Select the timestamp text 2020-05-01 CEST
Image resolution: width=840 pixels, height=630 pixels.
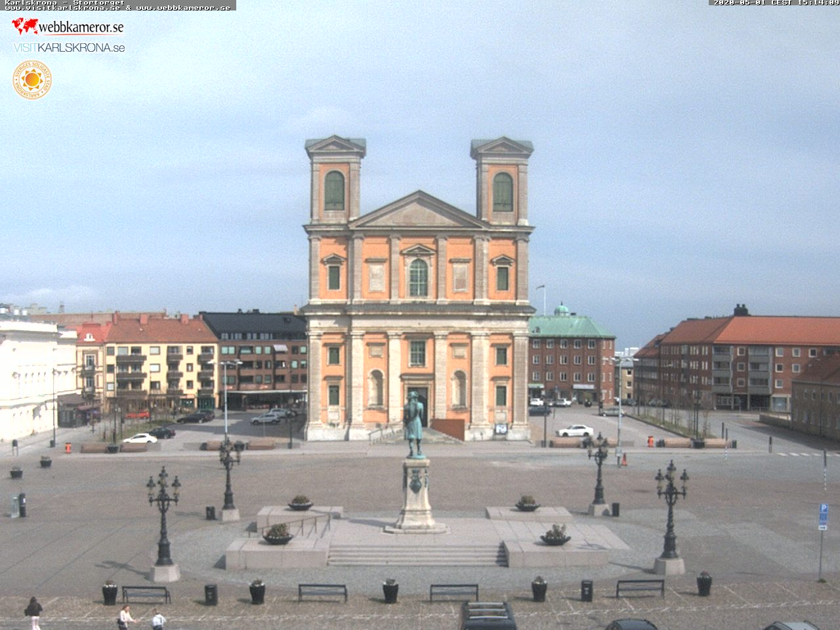(753, 3)
